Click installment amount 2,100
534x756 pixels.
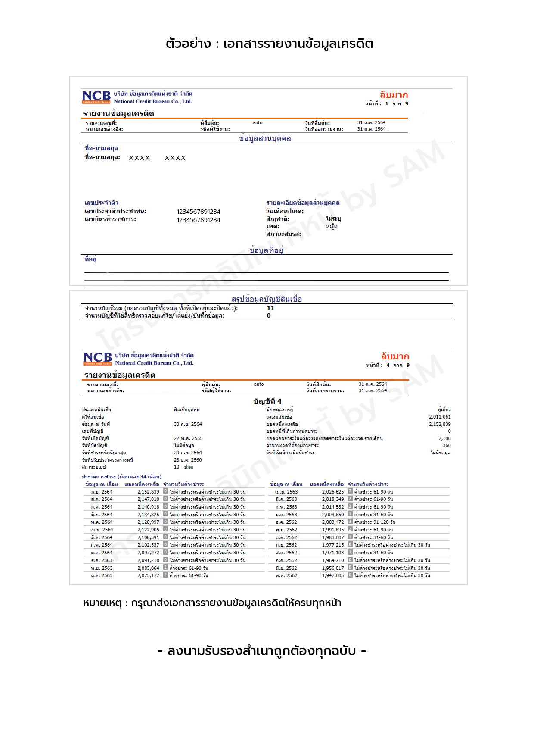(x=444, y=438)
